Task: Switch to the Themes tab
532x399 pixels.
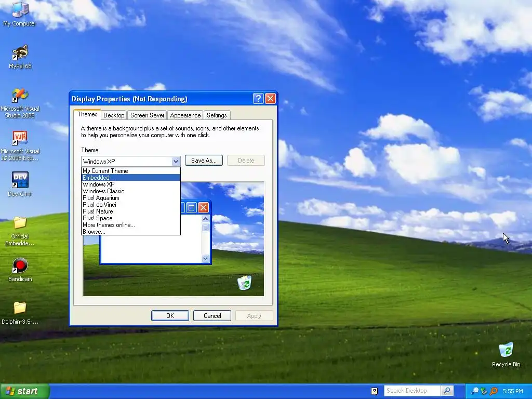Action: click(87, 114)
